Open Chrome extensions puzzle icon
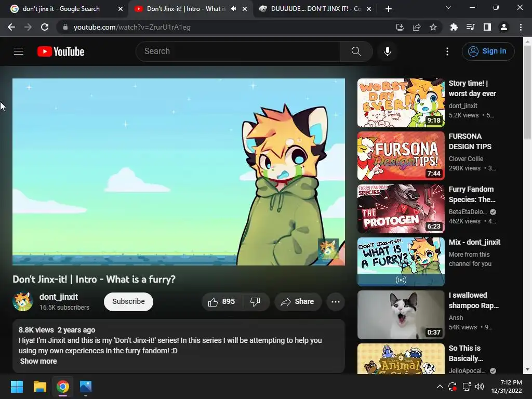Screen dimensions: 532x399 tap(454, 27)
